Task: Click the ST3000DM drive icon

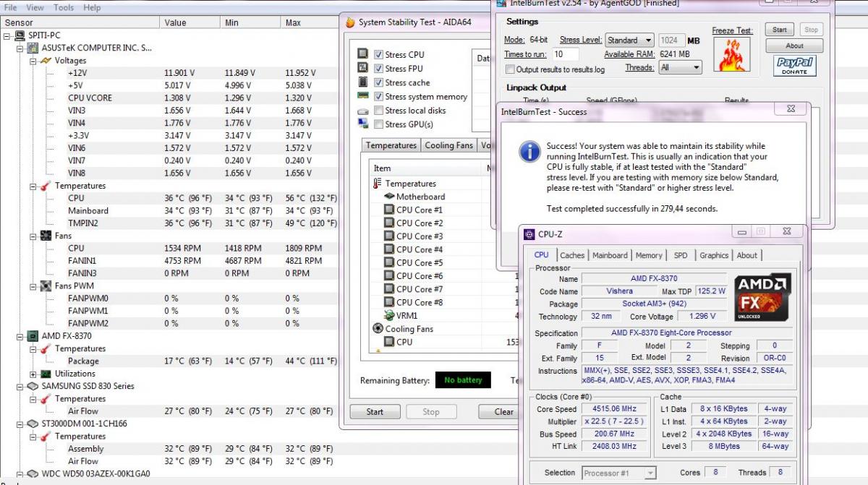Action: coord(33,424)
